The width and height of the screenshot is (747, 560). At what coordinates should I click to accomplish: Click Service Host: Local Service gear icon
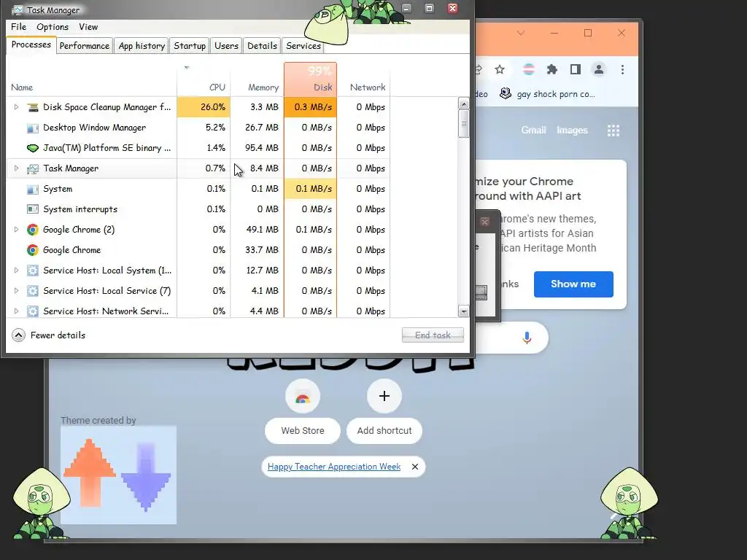click(x=32, y=291)
